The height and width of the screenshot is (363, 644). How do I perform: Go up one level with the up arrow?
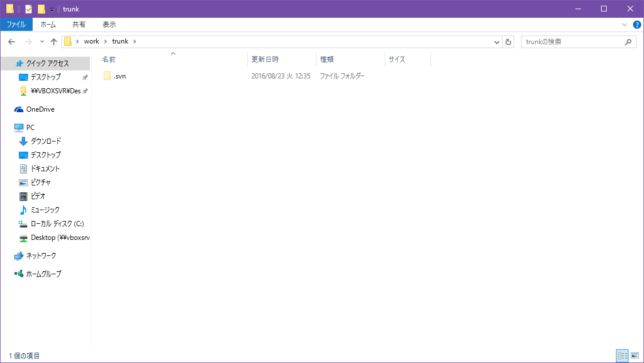[54, 41]
